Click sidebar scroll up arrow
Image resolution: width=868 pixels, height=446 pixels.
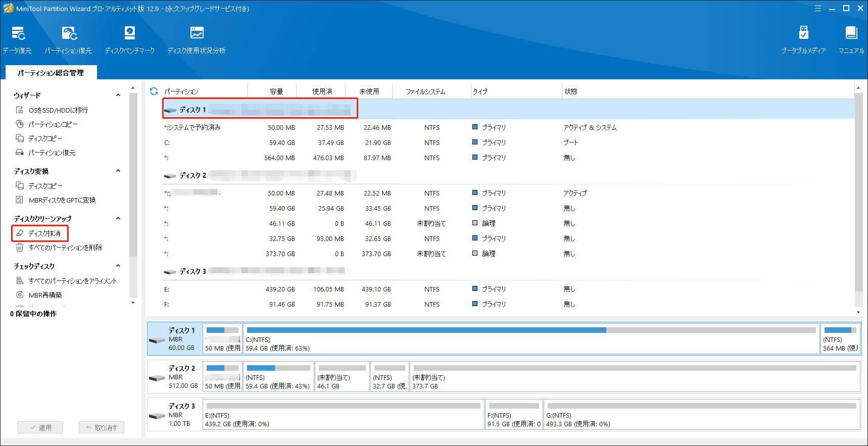tap(133, 88)
